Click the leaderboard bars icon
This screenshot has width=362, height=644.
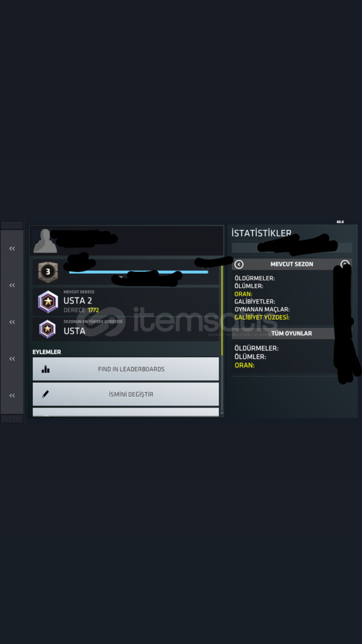(45, 369)
